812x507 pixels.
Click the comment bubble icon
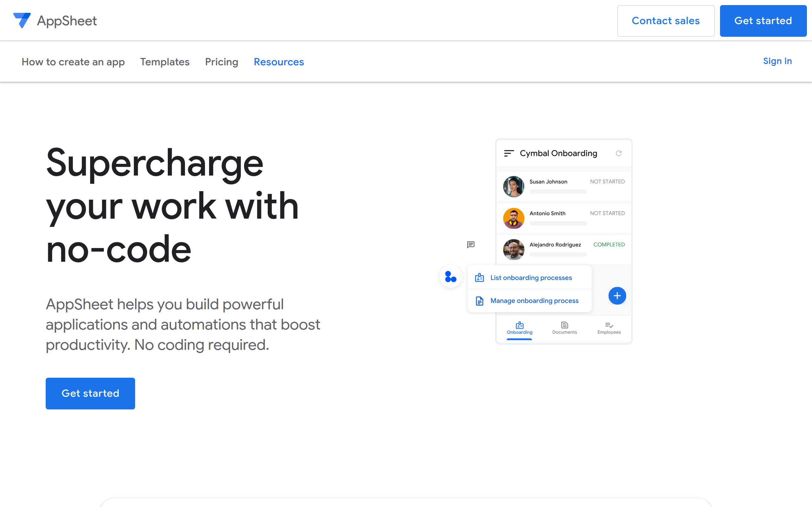click(470, 245)
